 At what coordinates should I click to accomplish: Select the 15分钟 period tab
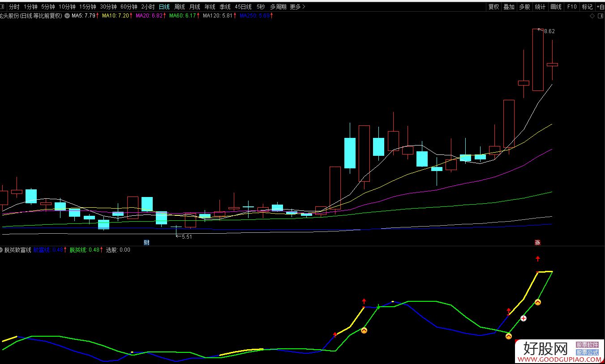[88, 7]
